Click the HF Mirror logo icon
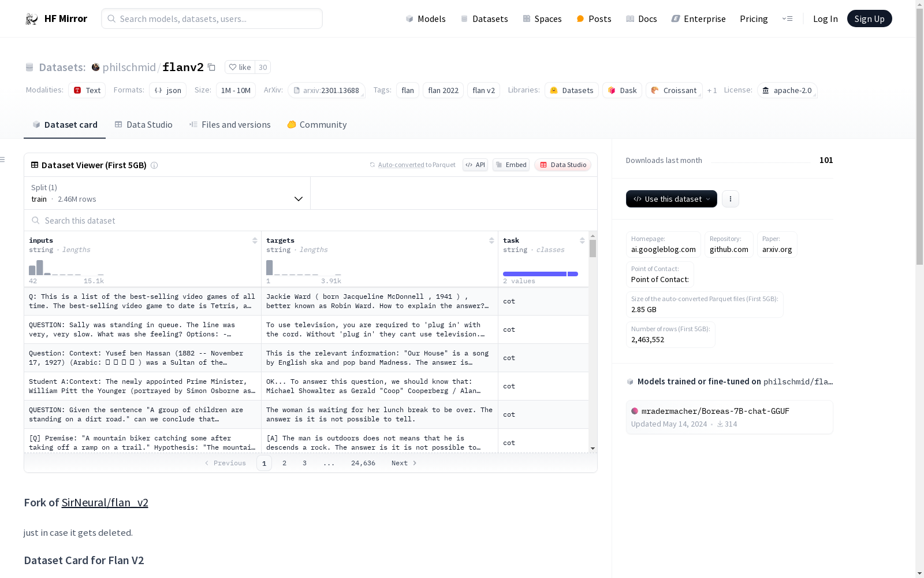 32,18
